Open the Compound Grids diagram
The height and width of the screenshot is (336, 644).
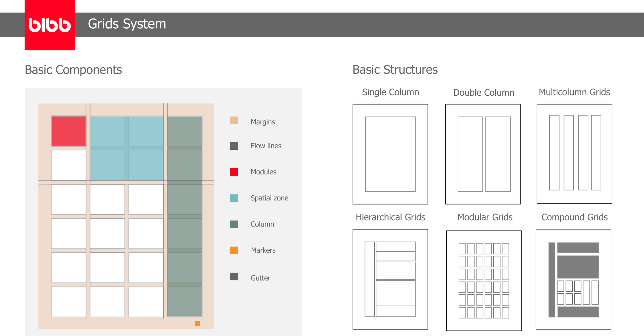[573, 280]
